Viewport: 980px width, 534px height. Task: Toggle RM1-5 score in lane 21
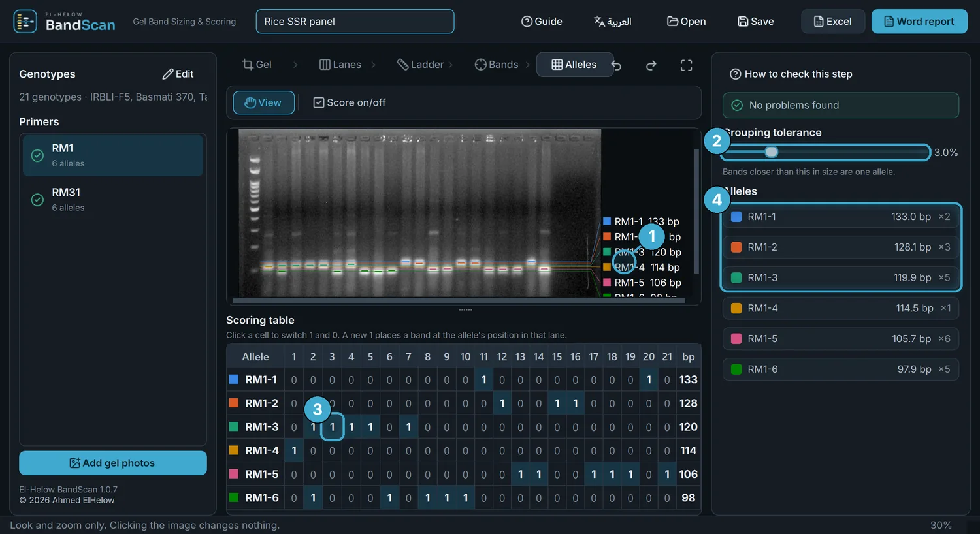(667, 474)
